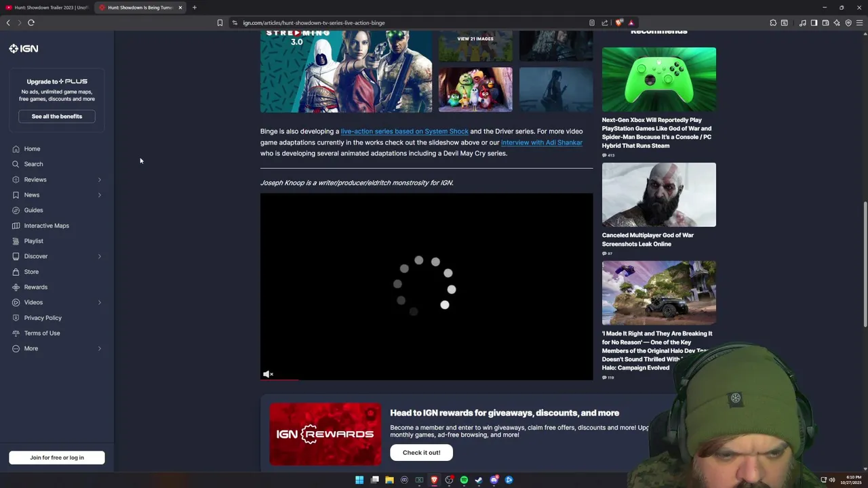Viewport: 868px width, 488px height.
Task: Open the green Xbox controller article thumbnail
Action: pos(658,79)
